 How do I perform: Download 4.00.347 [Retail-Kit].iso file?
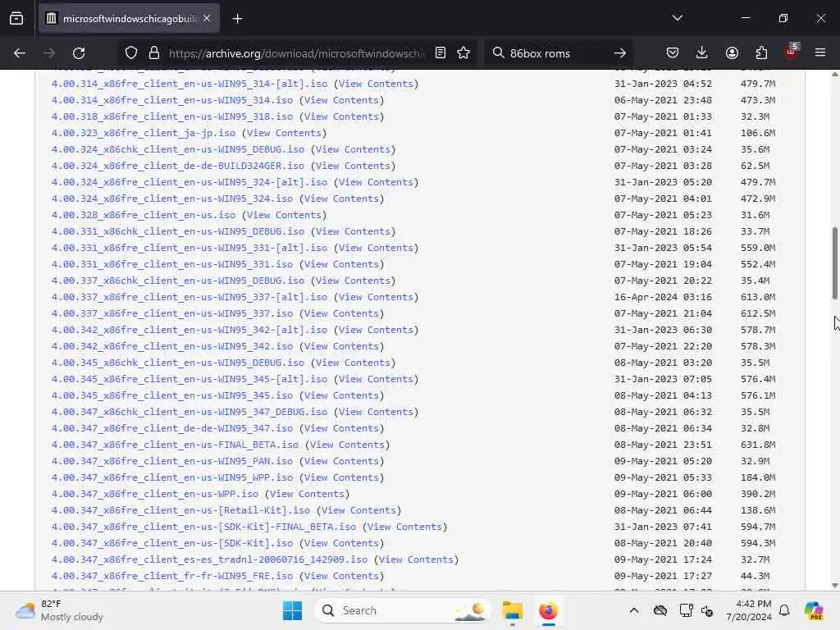click(180, 510)
